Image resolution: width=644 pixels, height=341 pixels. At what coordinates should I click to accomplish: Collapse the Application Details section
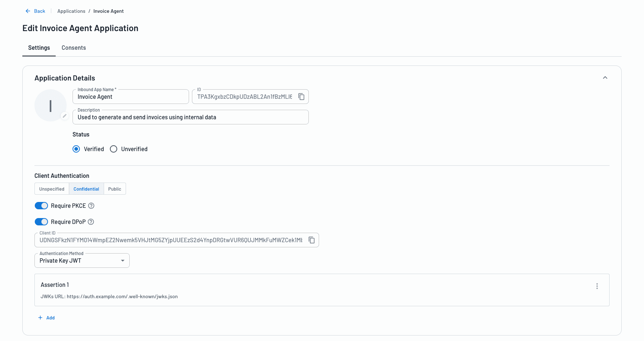pyautogui.click(x=605, y=78)
